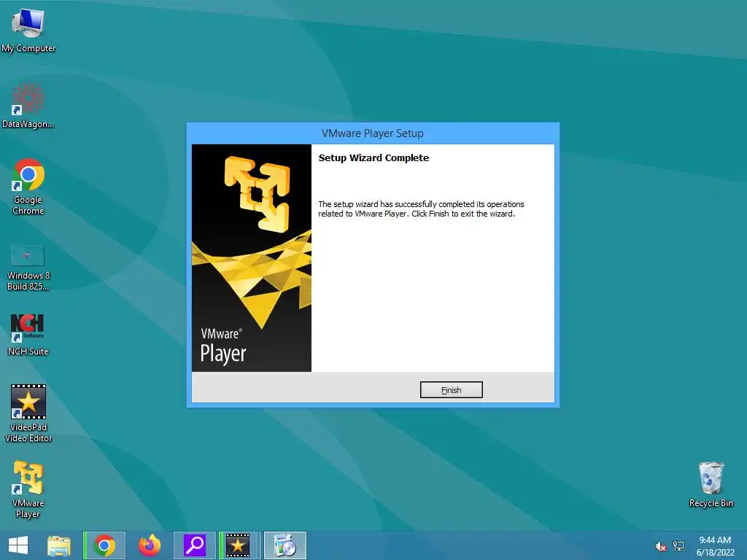Screen dimensions: 747x560
Task: Click the Setup Wizard Complete heading
Action: tap(373, 158)
